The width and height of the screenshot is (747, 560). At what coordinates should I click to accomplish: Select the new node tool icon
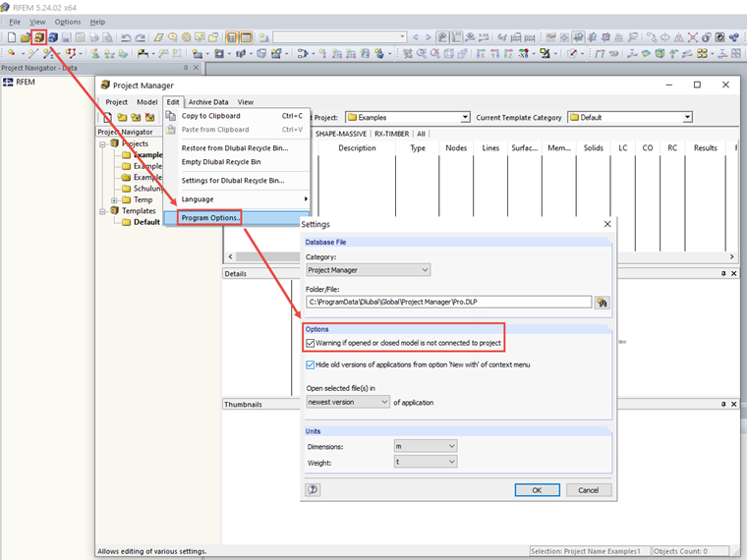click(12, 53)
